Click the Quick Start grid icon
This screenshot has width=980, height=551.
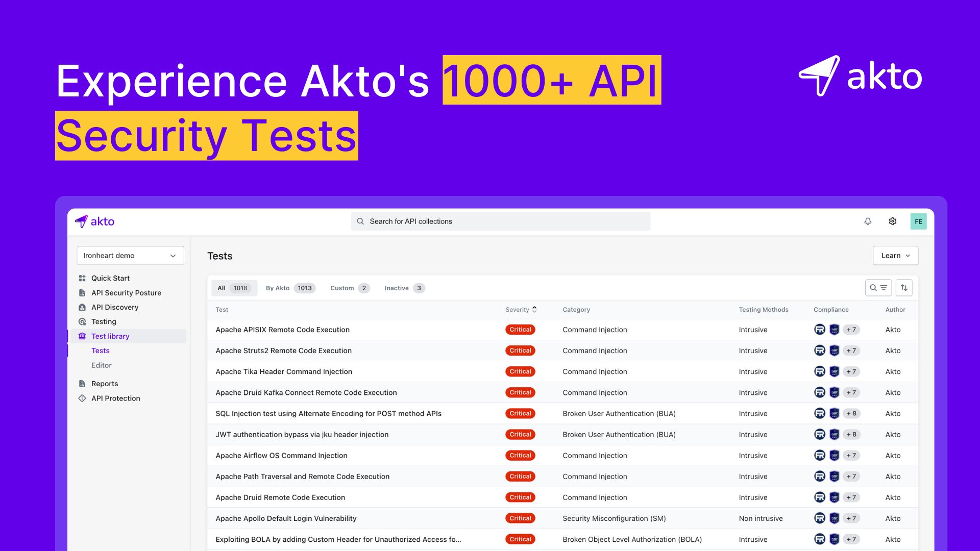click(x=82, y=278)
